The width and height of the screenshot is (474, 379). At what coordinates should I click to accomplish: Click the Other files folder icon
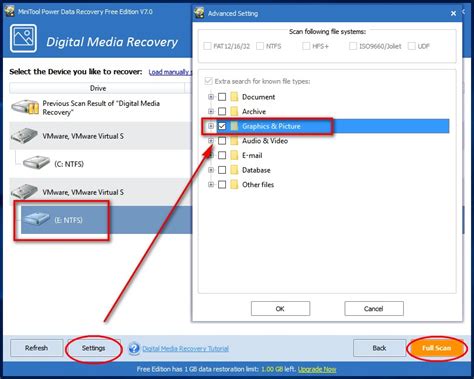[234, 185]
